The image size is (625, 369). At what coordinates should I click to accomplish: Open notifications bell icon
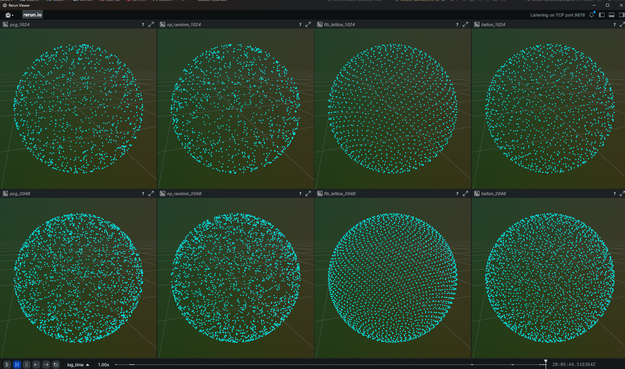click(592, 15)
